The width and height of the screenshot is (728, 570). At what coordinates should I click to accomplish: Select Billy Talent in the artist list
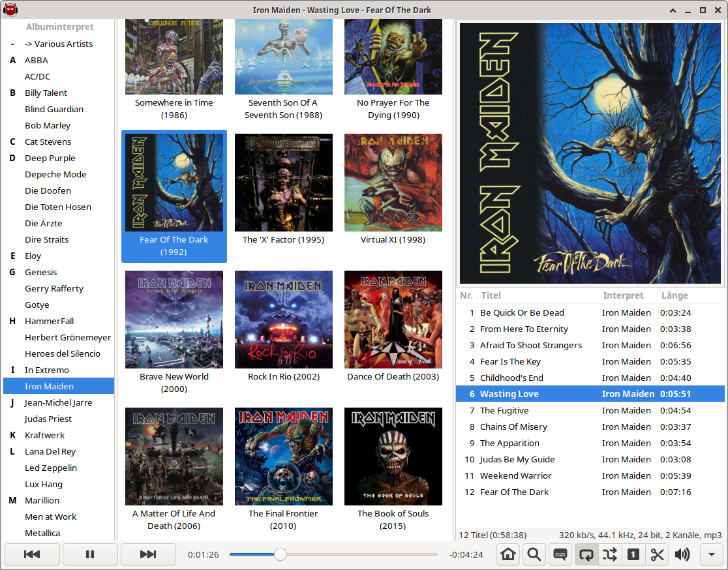point(59,93)
